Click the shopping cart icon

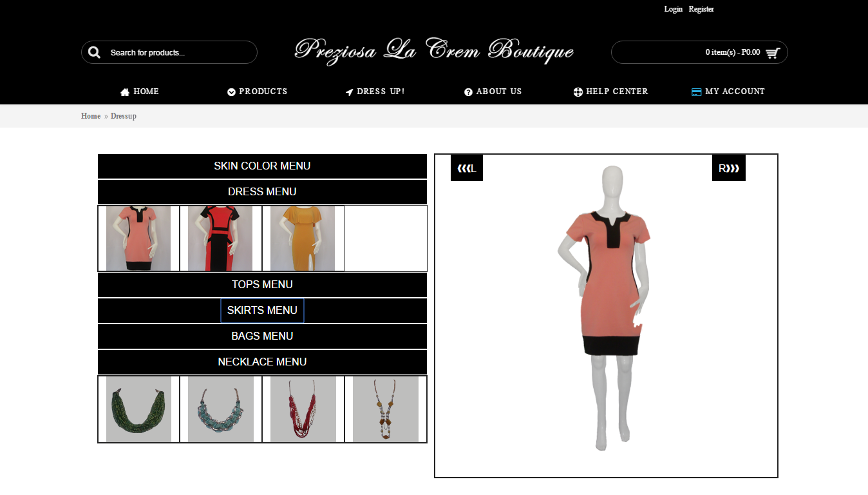pos(773,53)
